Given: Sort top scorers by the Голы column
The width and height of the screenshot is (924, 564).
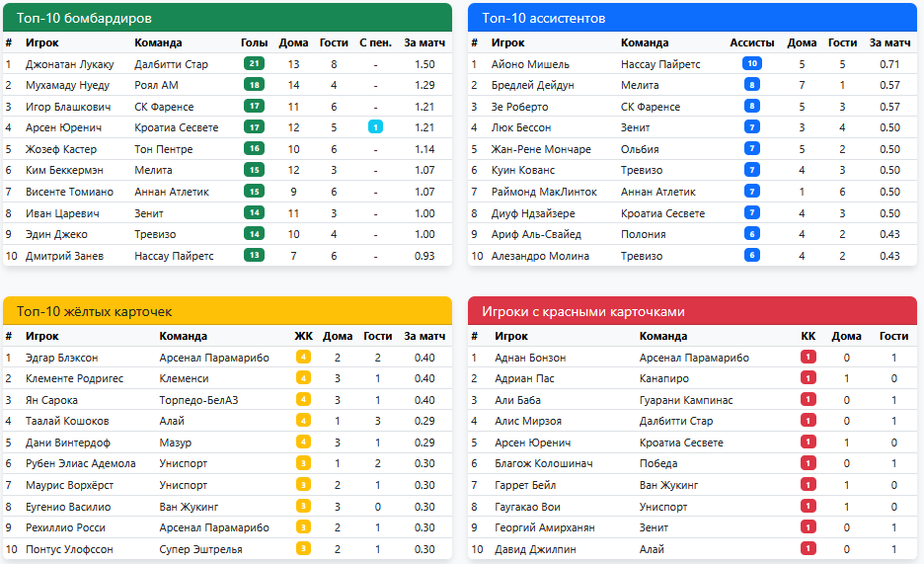Looking at the screenshot, I should point(254,42).
